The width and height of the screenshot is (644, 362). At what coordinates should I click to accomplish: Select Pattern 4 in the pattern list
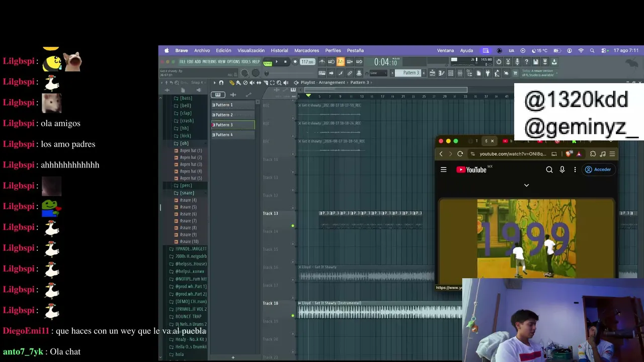(233, 135)
